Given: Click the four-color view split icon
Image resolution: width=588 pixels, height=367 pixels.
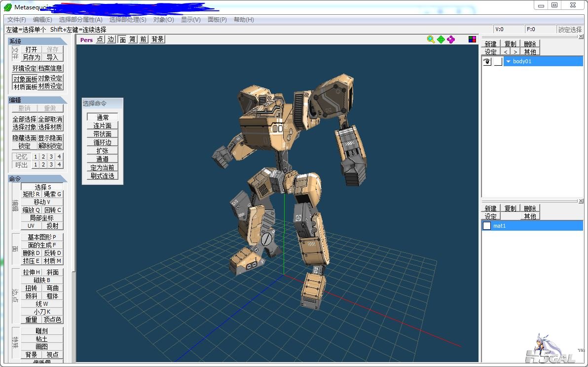Looking at the screenshot, I should pyautogui.click(x=472, y=40).
